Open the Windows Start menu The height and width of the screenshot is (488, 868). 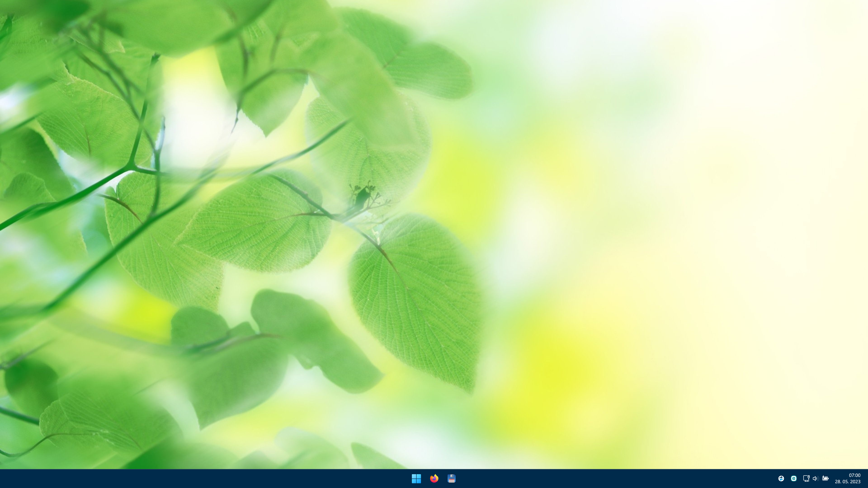[416, 478]
